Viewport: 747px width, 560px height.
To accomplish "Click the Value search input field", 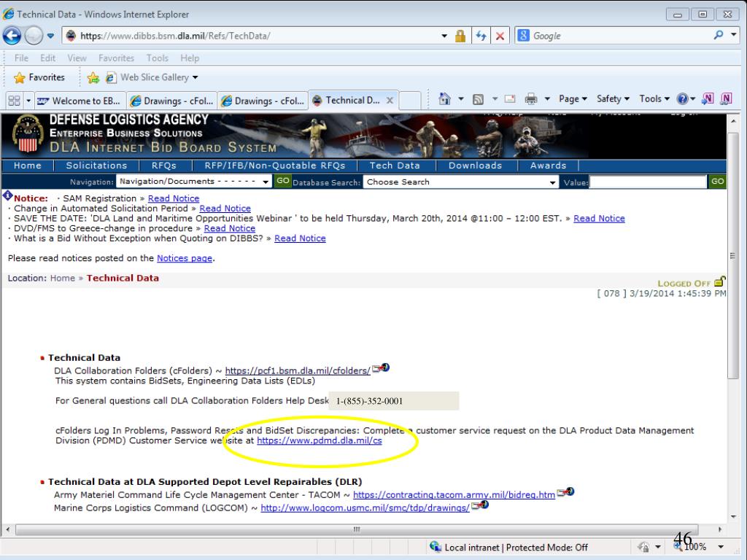I will click(x=648, y=182).
